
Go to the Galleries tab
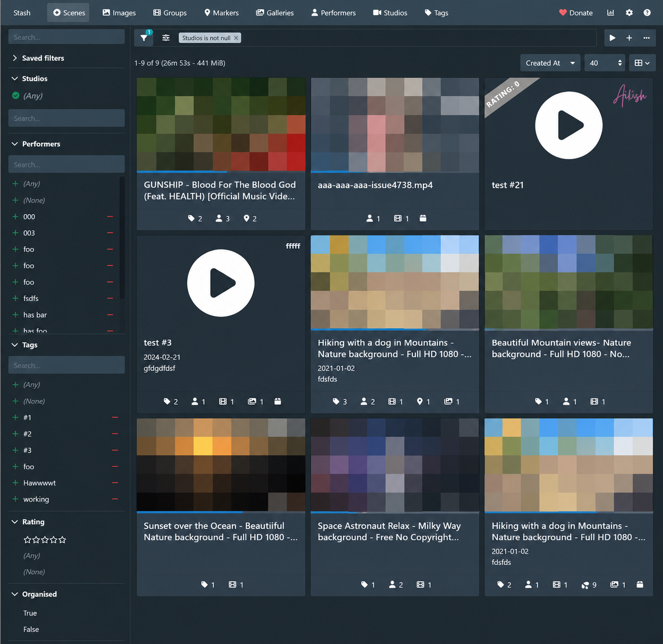[275, 13]
